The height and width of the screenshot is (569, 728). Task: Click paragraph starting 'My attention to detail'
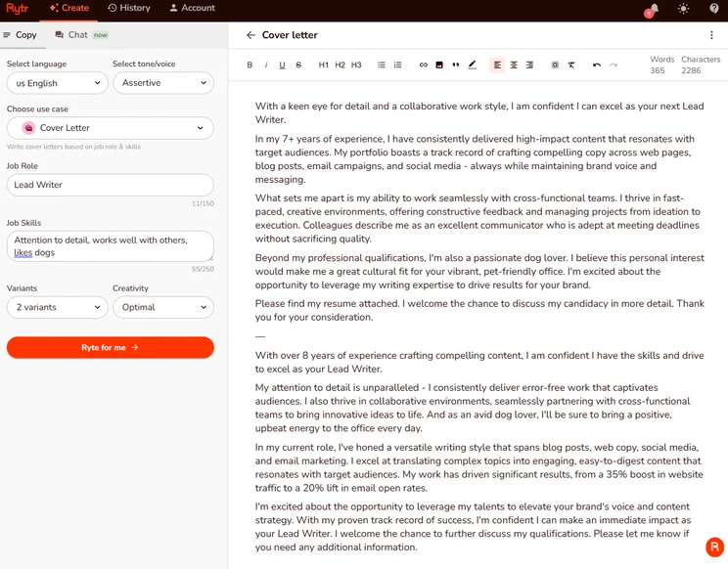pyautogui.click(x=473, y=408)
